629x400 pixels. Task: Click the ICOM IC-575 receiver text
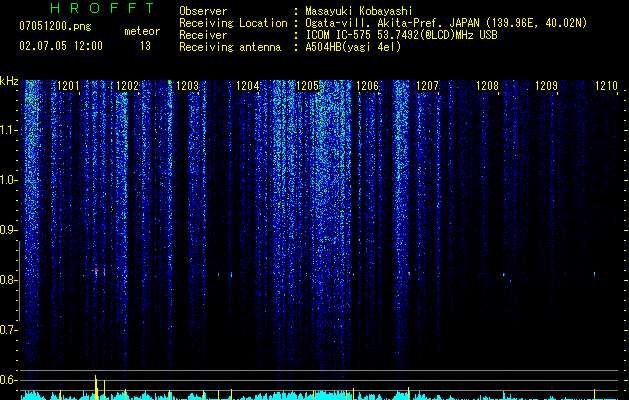tap(401, 35)
